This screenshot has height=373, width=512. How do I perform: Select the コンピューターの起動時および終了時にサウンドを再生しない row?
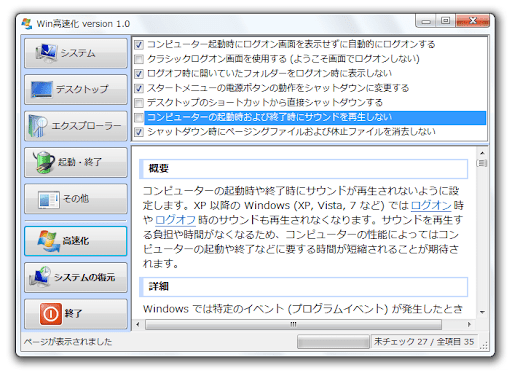point(315,117)
